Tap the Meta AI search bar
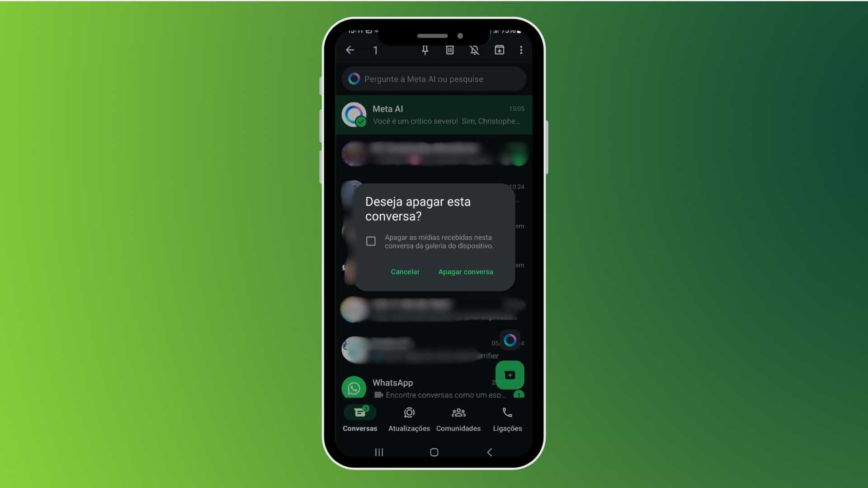Screen dimensions: 868x488 [x=434, y=79]
